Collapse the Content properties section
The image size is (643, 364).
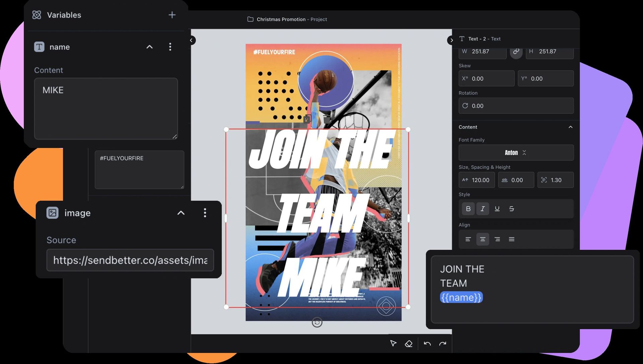pos(570,127)
